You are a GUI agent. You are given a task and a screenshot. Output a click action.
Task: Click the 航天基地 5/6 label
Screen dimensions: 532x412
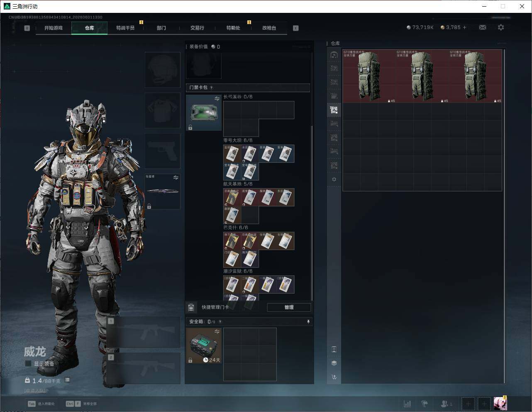pos(238,184)
